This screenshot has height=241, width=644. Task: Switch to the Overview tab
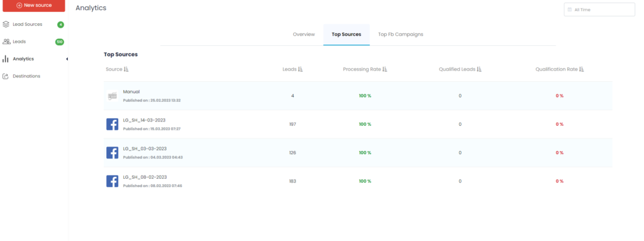coord(304,35)
